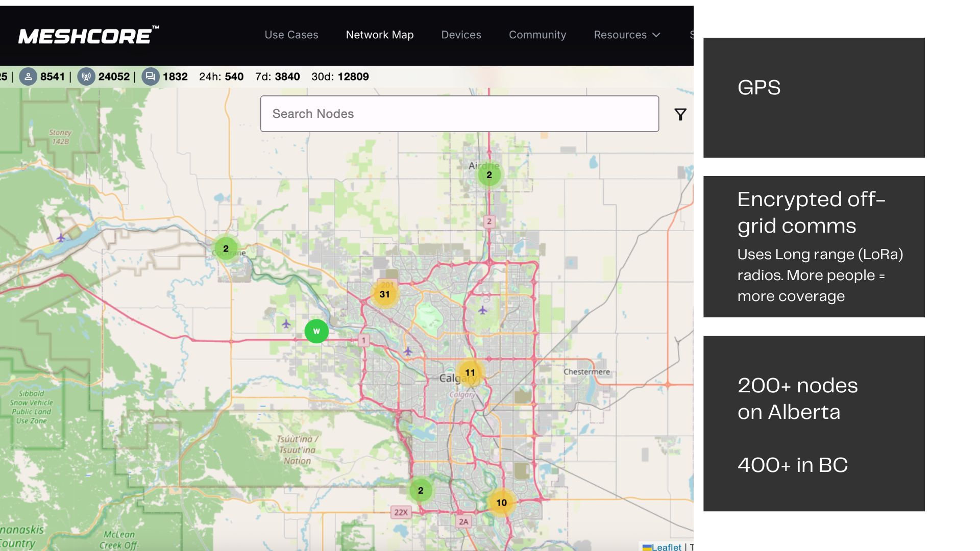
Task: Open the 31-node cluster marker
Action: pyautogui.click(x=385, y=294)
